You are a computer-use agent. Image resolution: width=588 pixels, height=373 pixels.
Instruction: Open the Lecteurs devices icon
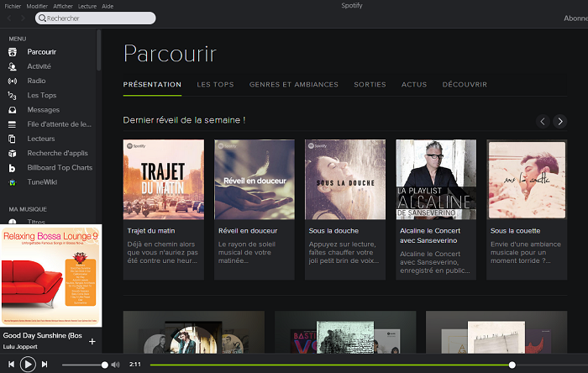13,139
